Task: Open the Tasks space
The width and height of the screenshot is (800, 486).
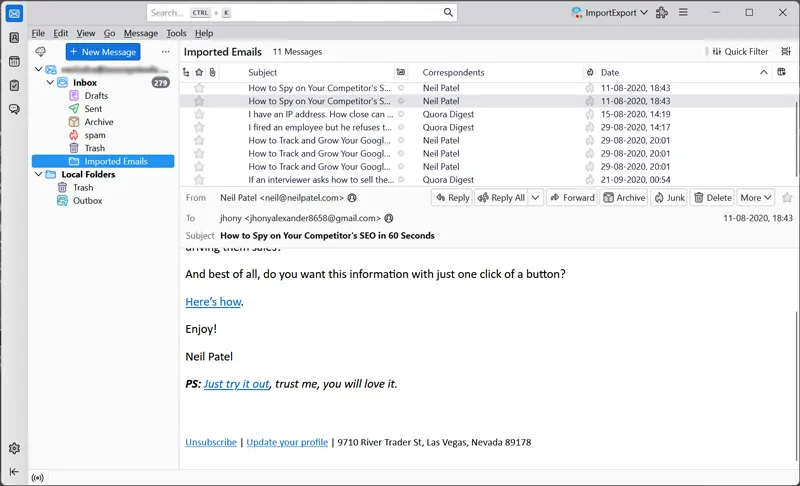Action: (x=14, y=85)
